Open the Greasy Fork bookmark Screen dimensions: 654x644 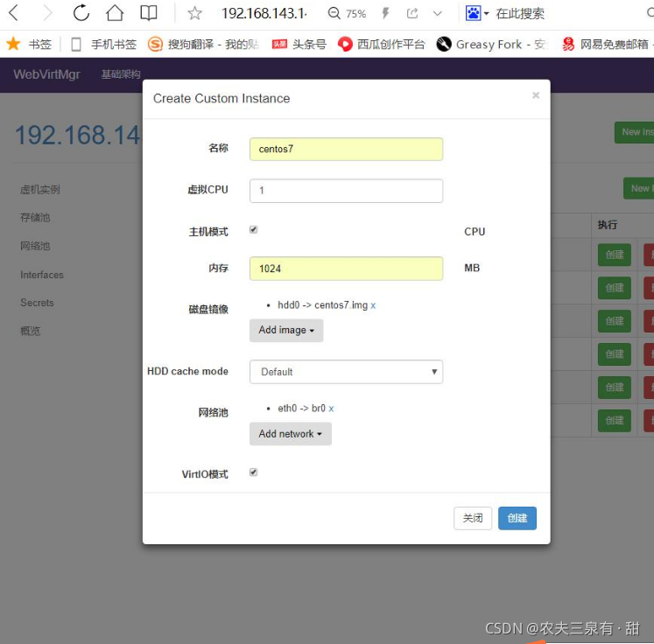[491, 44]
